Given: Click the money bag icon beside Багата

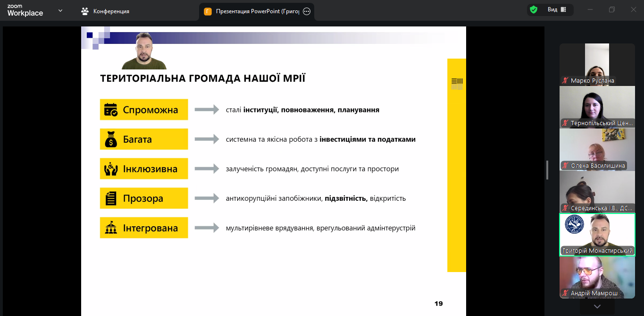Looking at the screenshot, I should [x=111, y=139].
